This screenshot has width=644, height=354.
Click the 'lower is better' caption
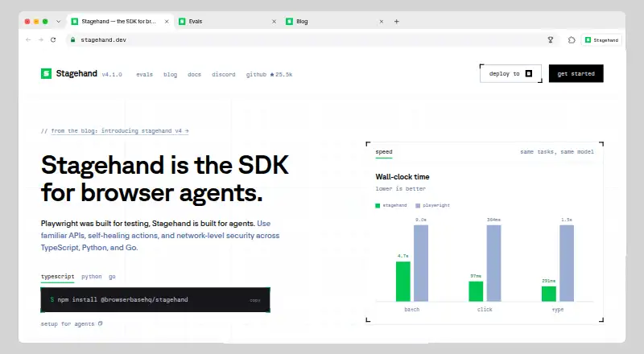[400, 188]
